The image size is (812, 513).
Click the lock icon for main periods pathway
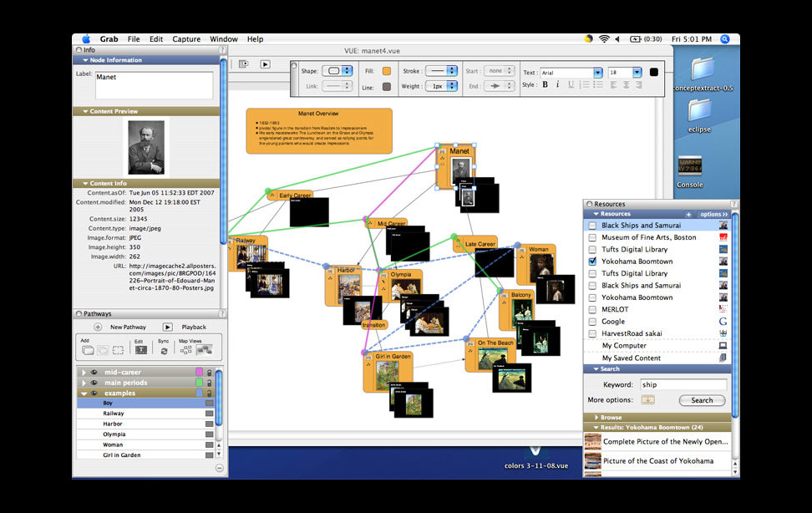(209, 383)
